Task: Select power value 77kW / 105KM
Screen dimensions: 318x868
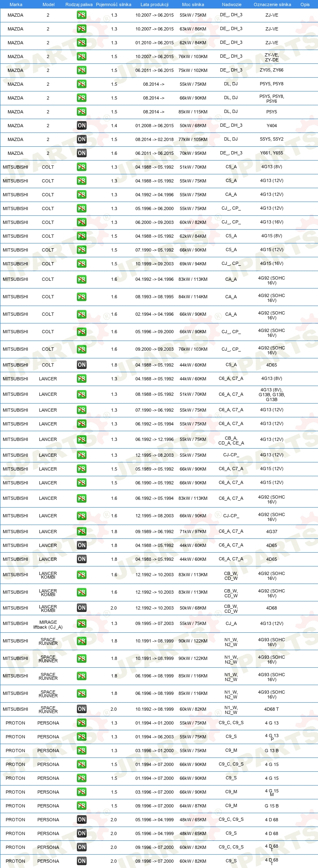Action: point(193,139)
